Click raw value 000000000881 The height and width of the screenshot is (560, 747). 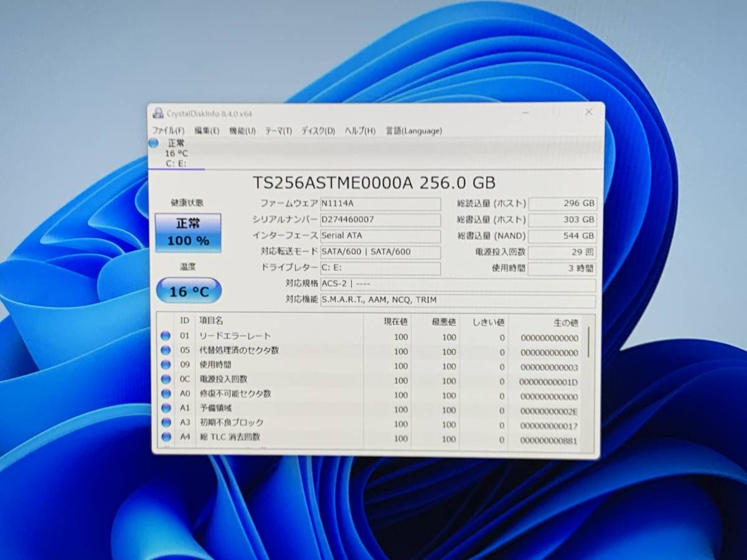[549, 441]
